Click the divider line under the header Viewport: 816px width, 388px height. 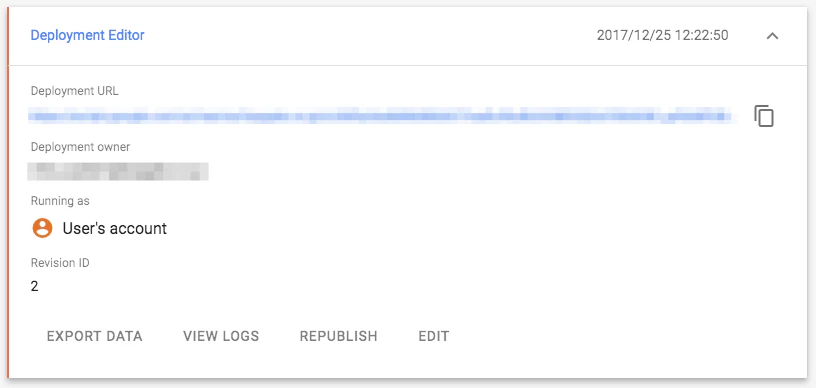(x=408, y=66)
